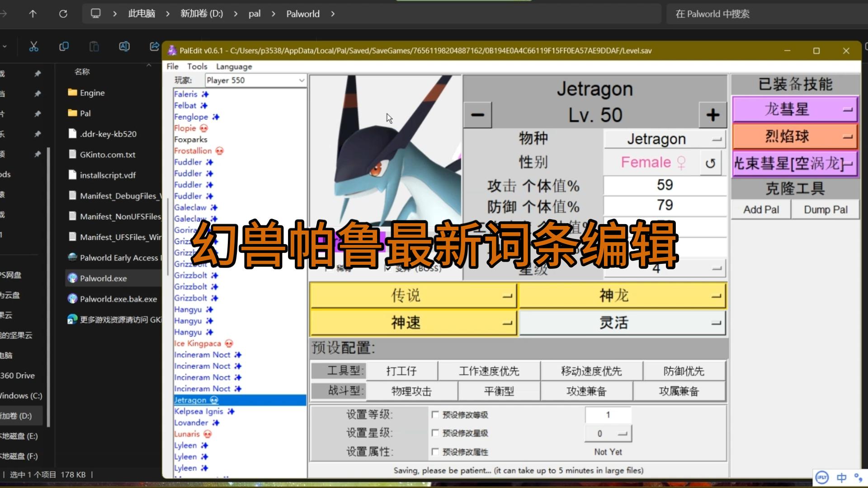Click the Dump Pal button
The height and width of the screenshot is (488, 868).
click(826, 210)
